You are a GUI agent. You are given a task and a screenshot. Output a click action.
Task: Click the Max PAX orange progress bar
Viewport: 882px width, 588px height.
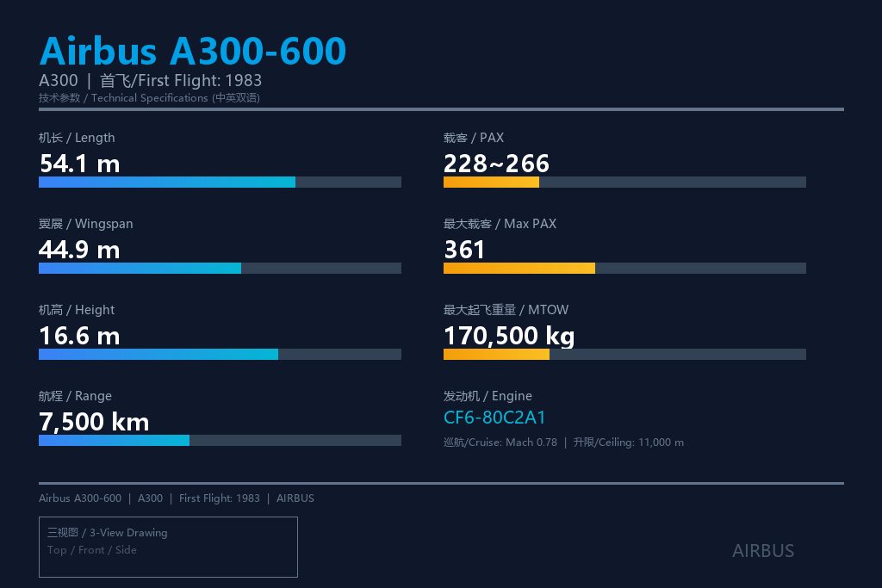625,268
